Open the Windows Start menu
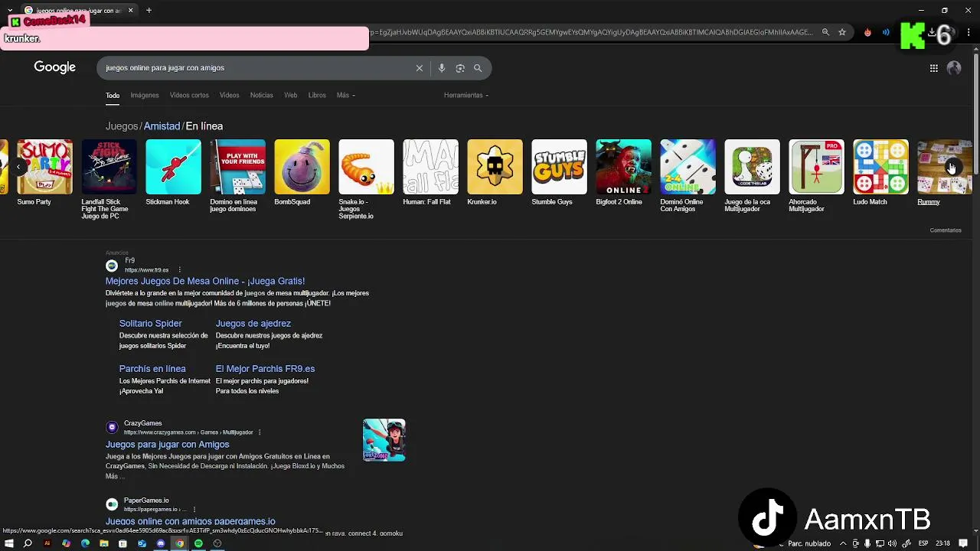The height and width of the screenshot is (551, 980). click(x=9, y=543)
